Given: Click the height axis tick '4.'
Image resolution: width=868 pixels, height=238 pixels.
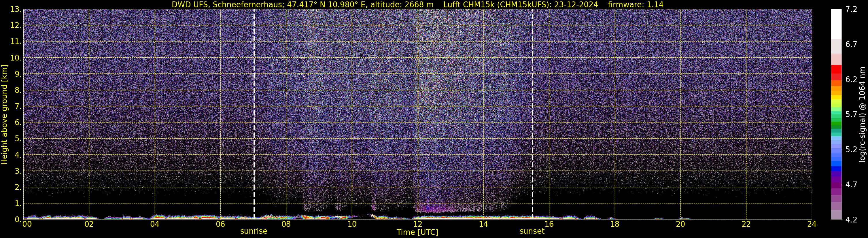Looking at the screenshot, I should [x=18, y=155].
